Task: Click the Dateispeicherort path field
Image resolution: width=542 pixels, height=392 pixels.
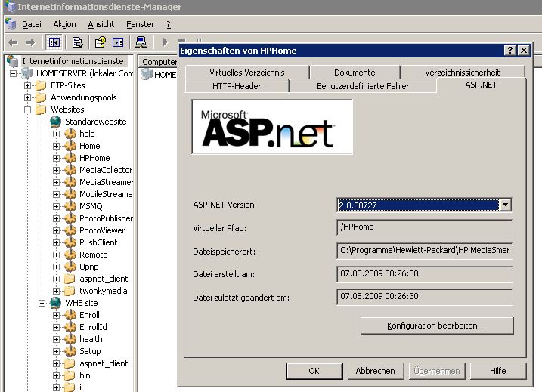Action: click(425, 251)
